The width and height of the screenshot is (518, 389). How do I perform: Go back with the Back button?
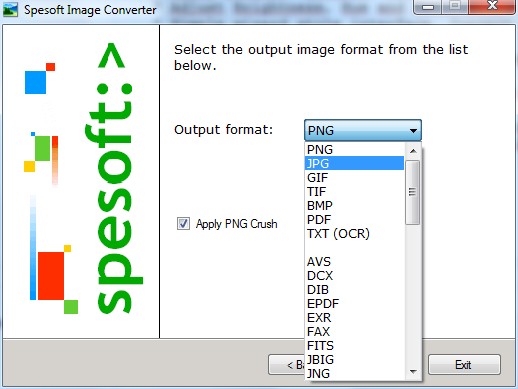point(287,365)
